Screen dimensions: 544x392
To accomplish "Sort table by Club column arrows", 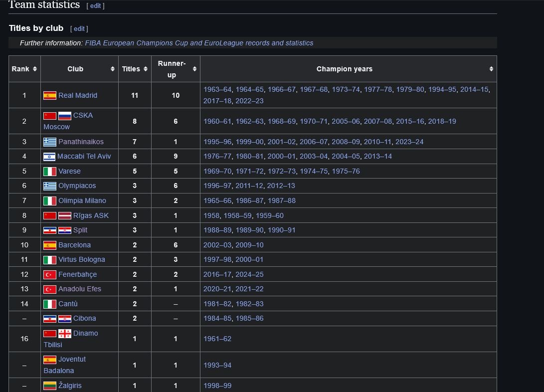I will pyautogui.click(x=112, y=69).
